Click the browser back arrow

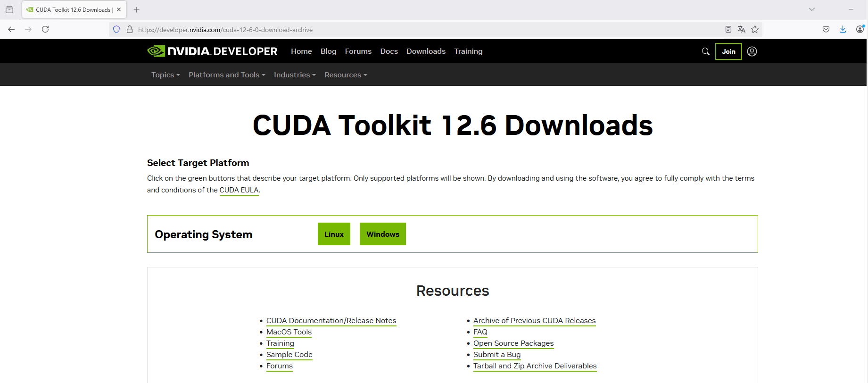11,29
